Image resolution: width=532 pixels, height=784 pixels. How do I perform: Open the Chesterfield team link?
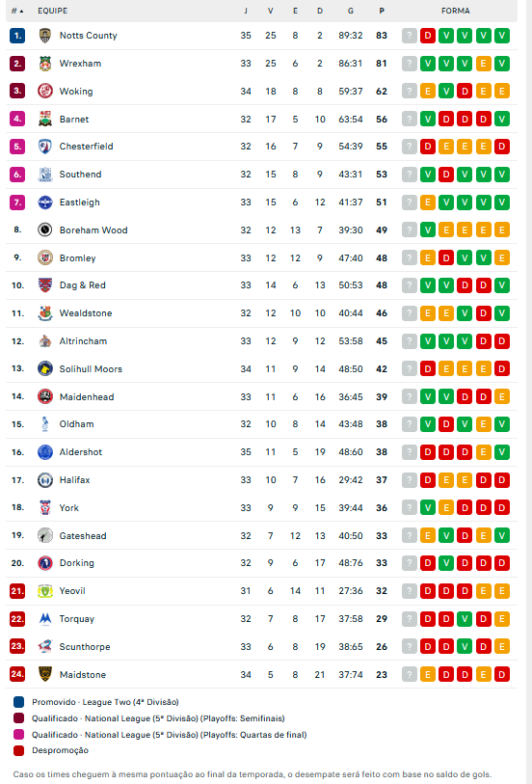(86, 147)
